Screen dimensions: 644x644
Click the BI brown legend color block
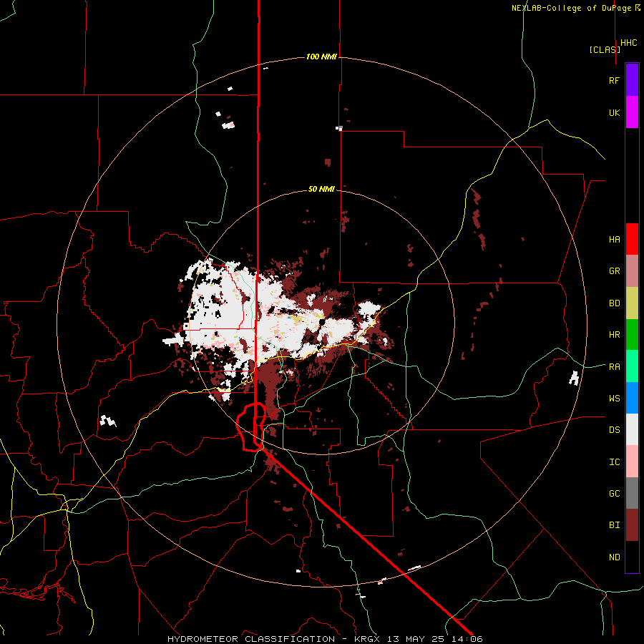coord(632,525)
